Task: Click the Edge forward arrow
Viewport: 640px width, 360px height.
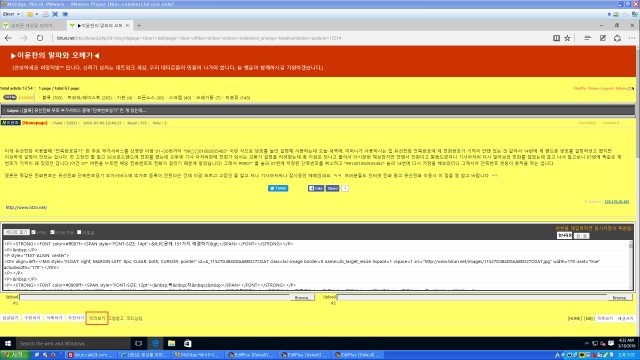Action: tap(24, 38)
